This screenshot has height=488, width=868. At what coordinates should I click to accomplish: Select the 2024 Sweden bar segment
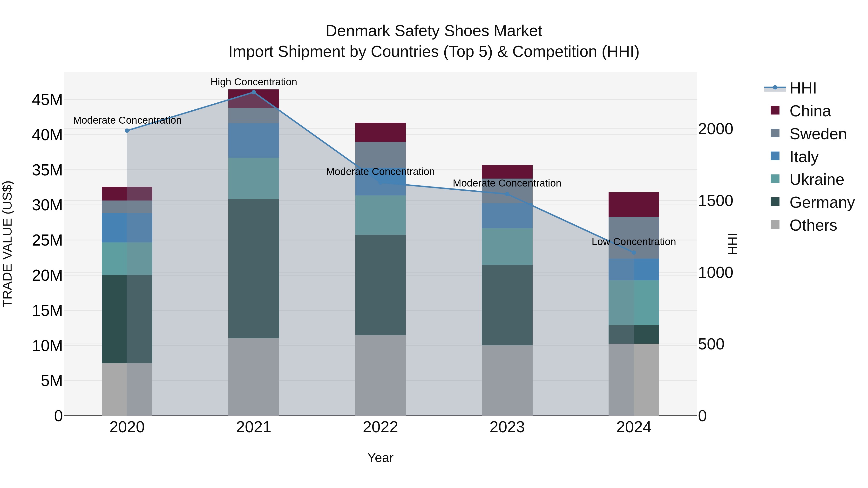pyautogui.click(x=634, y=238)
